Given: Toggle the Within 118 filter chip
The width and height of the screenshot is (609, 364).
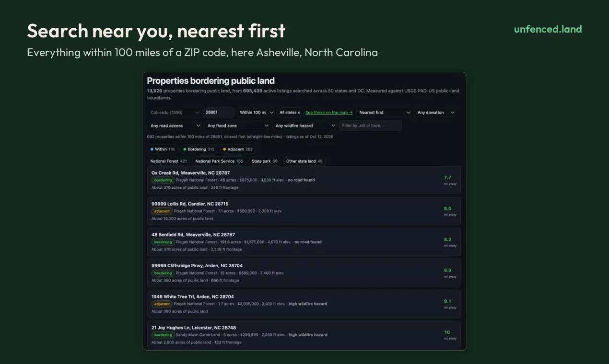Looking at the screenshot, I should 163,149.
